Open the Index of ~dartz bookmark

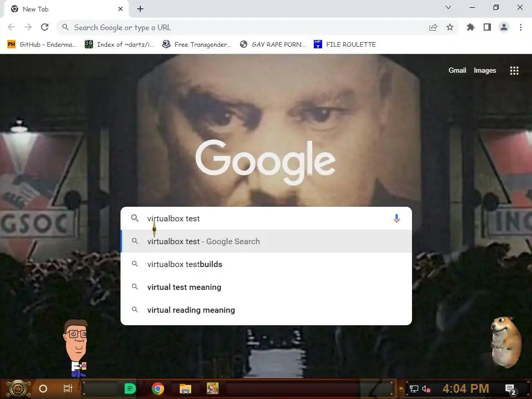[119, 45]
